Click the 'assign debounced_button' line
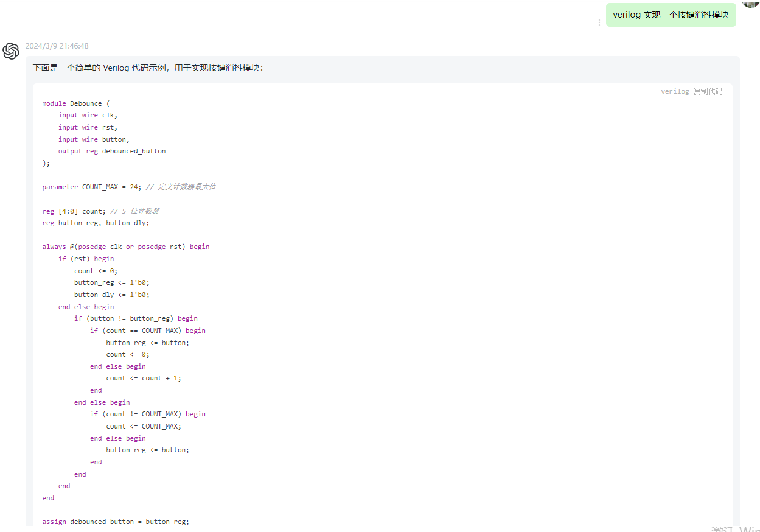760x532 pixels. 116,522
